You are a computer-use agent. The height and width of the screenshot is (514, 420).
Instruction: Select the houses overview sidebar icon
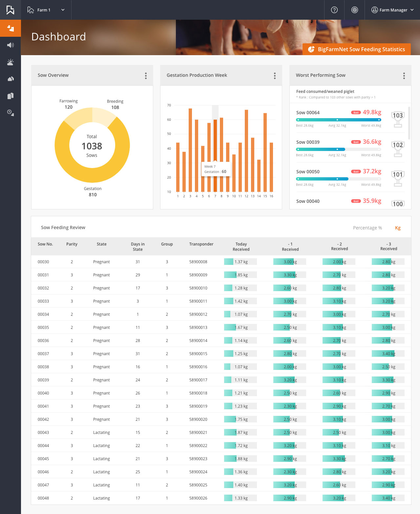(10, 78)
